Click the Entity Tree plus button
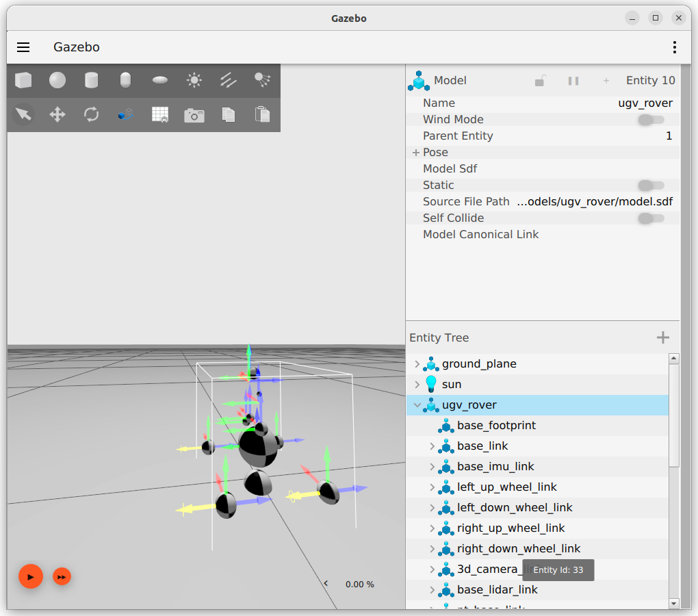The width and height of the screenshot is (698, 616). click(x=663, y=337)
